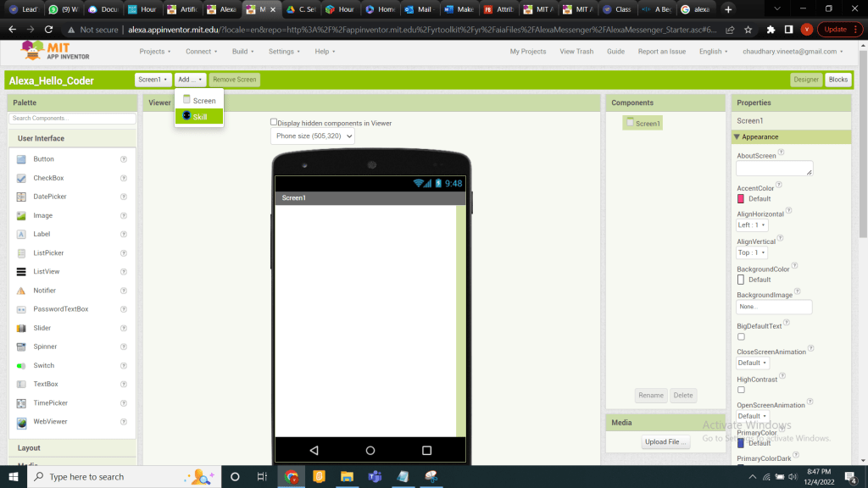Toggle the BigDefaultText checkbox
Image resolution: width=868 pixels, height=488 pixels.
741,336
